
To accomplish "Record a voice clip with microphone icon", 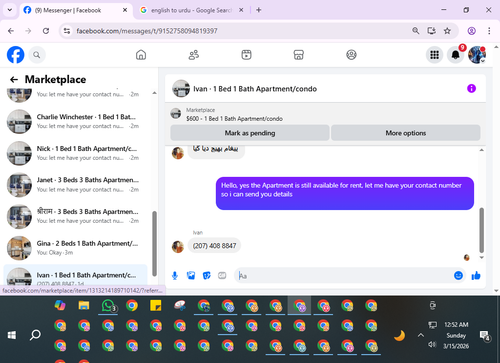I will click(175, 276).
